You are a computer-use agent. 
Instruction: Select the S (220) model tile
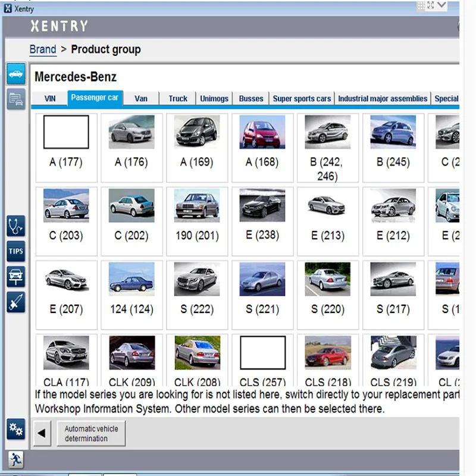(328, 295)
